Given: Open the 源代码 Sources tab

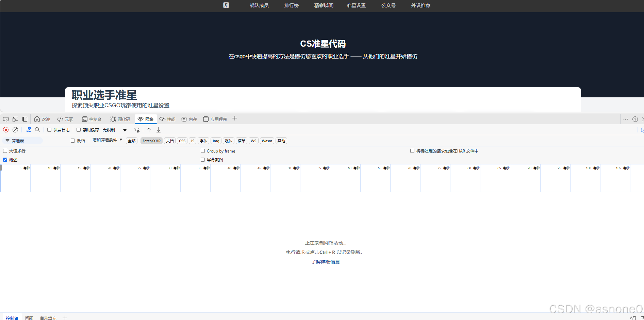Looking at the screenshot, I should (120, 119).
